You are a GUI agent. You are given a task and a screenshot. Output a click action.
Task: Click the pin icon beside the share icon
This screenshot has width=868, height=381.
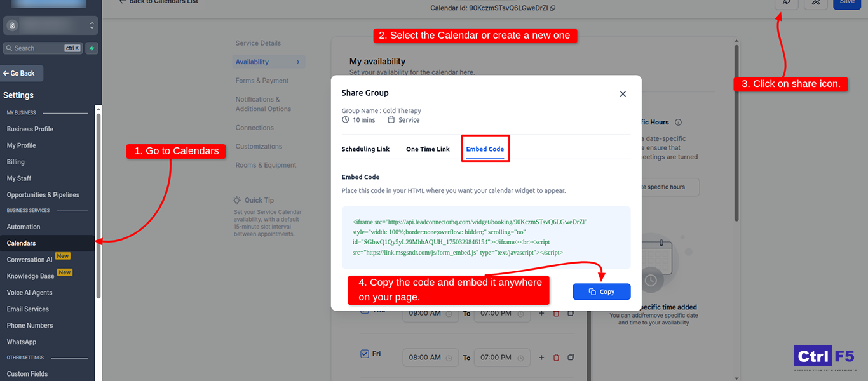(x=816, y=4)
